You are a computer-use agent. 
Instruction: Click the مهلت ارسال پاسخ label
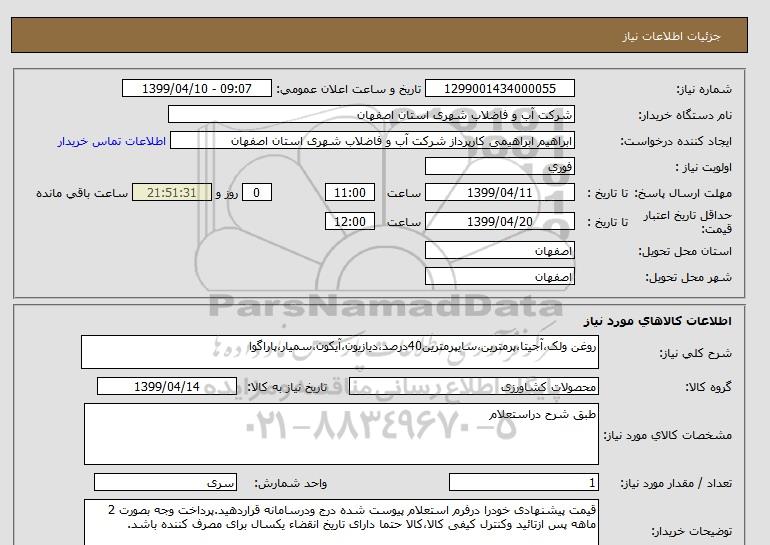point(685,193)
